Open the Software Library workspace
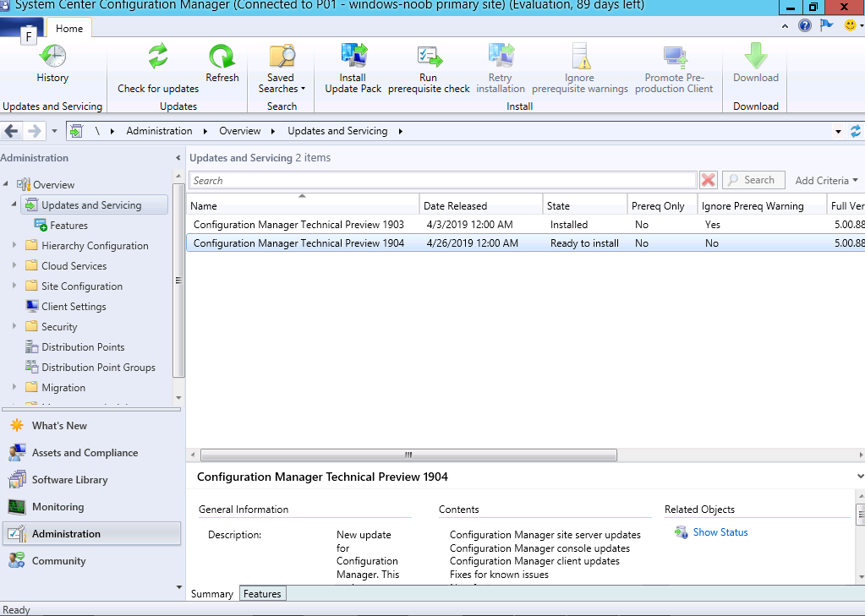865x616 pixels. click(91, 480)
